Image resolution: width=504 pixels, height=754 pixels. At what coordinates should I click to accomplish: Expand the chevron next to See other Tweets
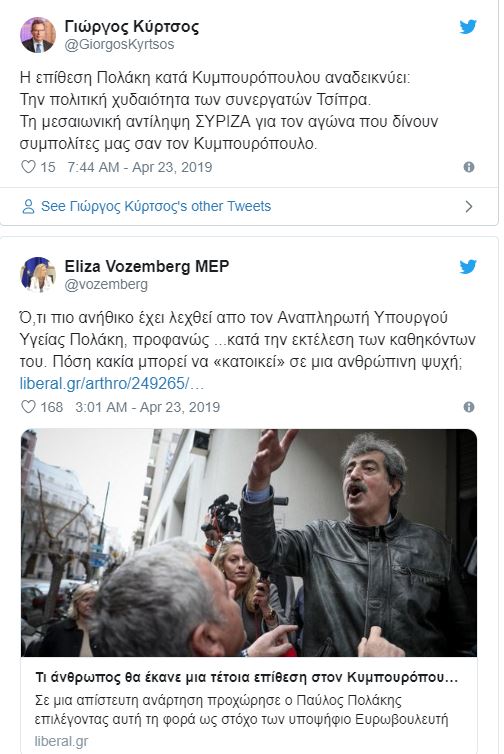point(469,207)
